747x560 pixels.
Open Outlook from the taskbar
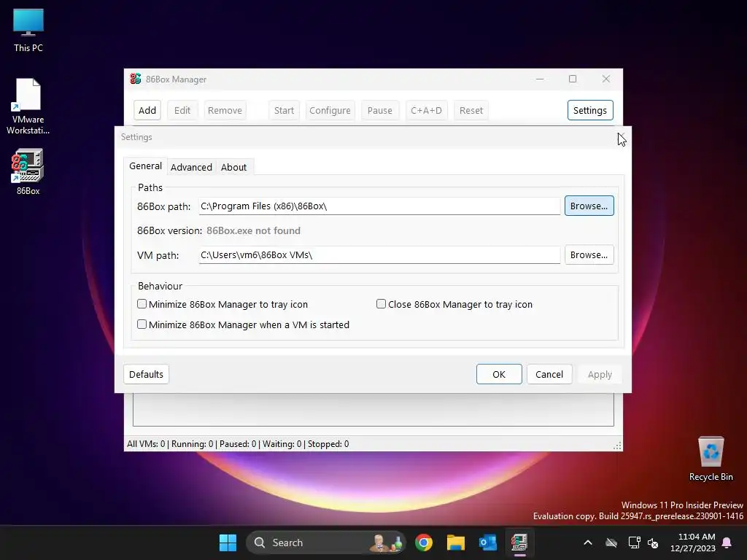[487, 542]
